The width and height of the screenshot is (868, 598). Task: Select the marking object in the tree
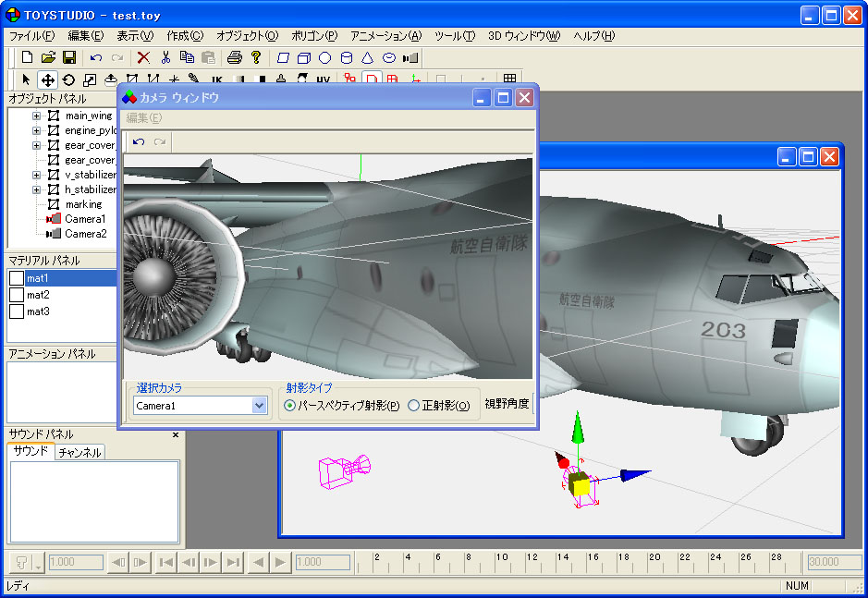point(83,204)
